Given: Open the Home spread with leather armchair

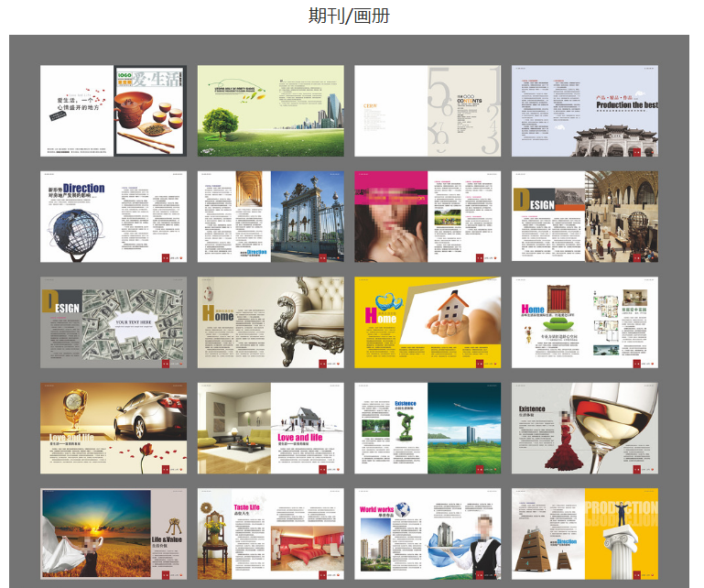Looking at the screenshot, I should (x=271, y=322).
